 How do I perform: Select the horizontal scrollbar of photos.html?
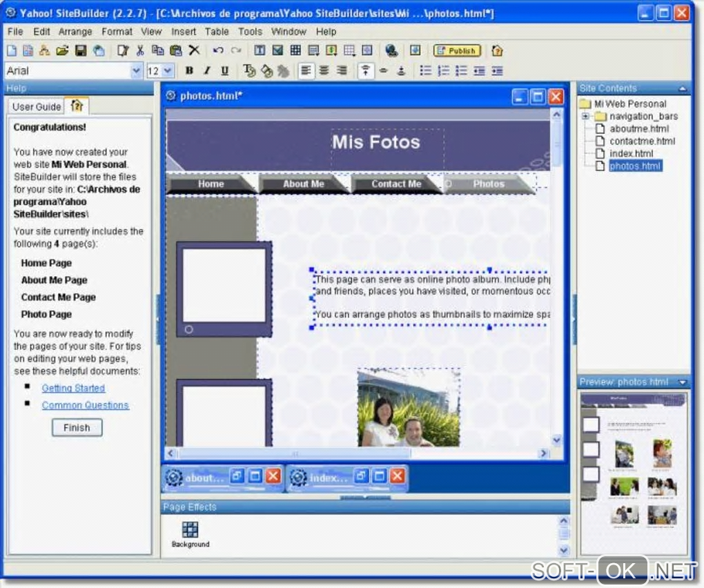pos(295,453)
